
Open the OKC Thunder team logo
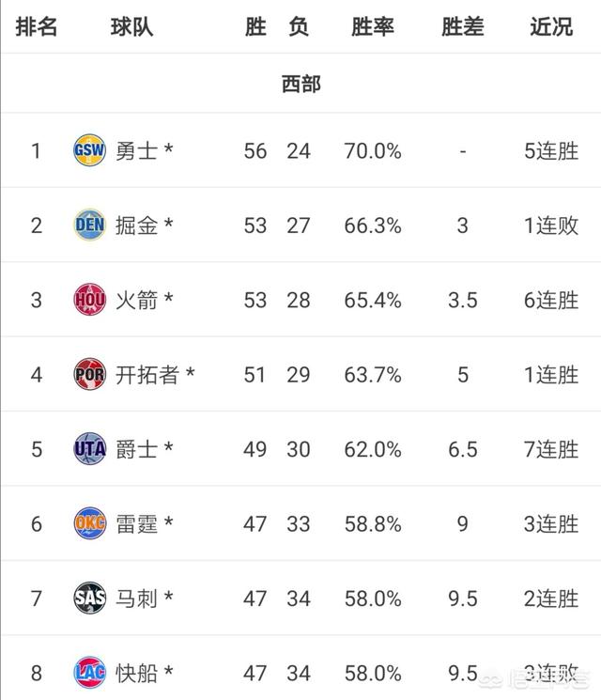(x=90, y=522)
